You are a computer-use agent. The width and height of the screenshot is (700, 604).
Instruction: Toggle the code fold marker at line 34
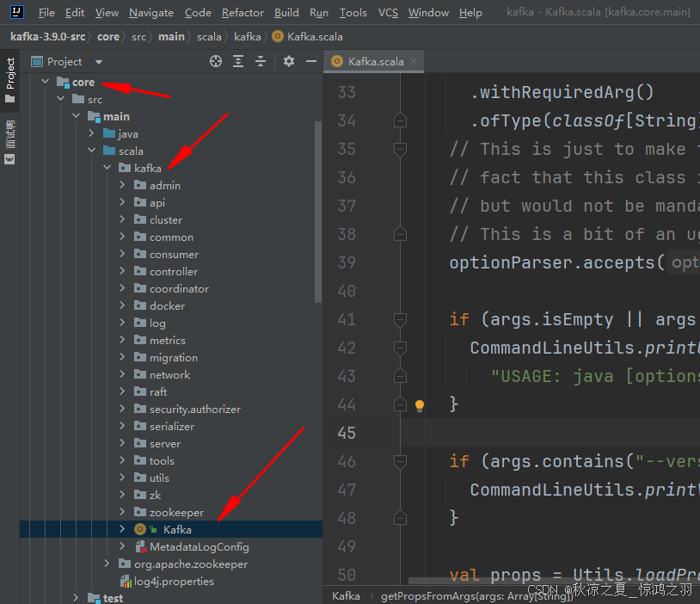point(400,120)
